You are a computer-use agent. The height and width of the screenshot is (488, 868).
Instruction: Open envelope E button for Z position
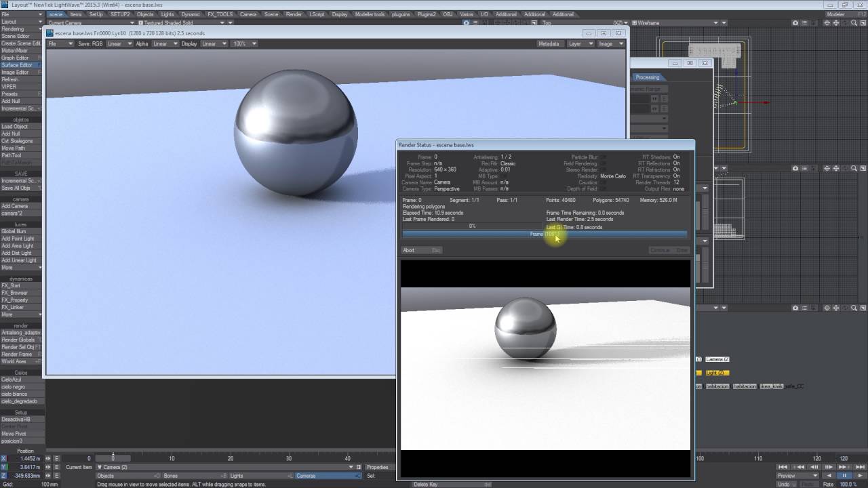point(57,476)
